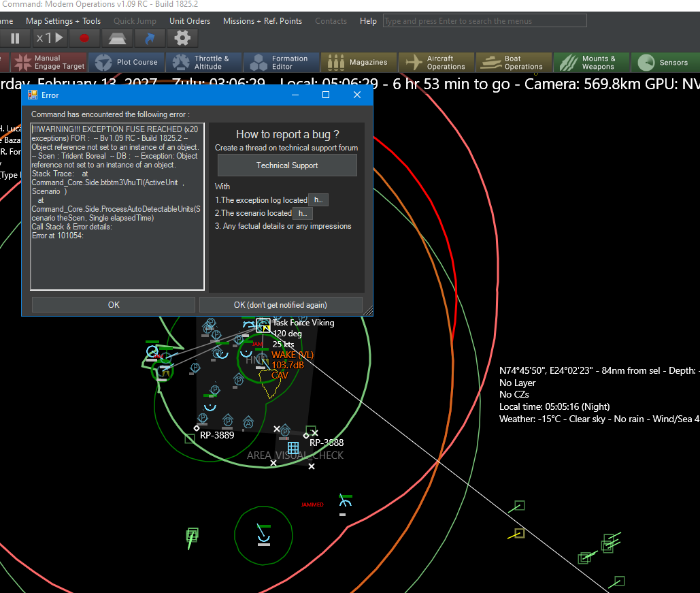The image size is (700, 593).
Task: Click the menu search input field
Action: pos(485,20)
